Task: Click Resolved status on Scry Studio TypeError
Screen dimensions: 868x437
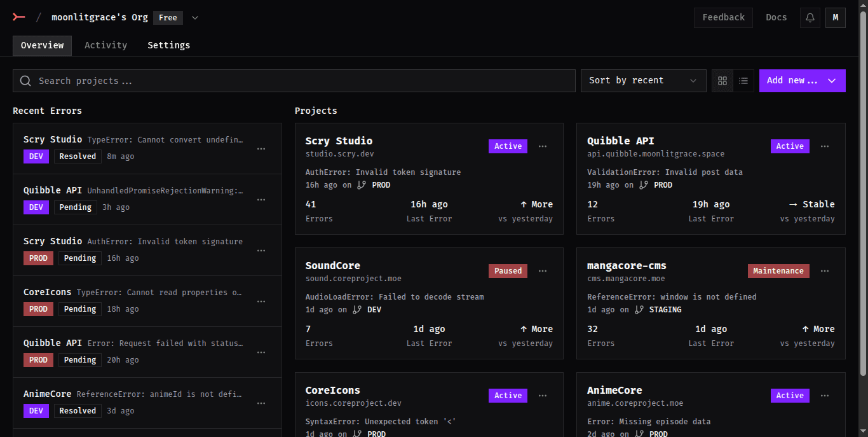Action: coord(78,156)
